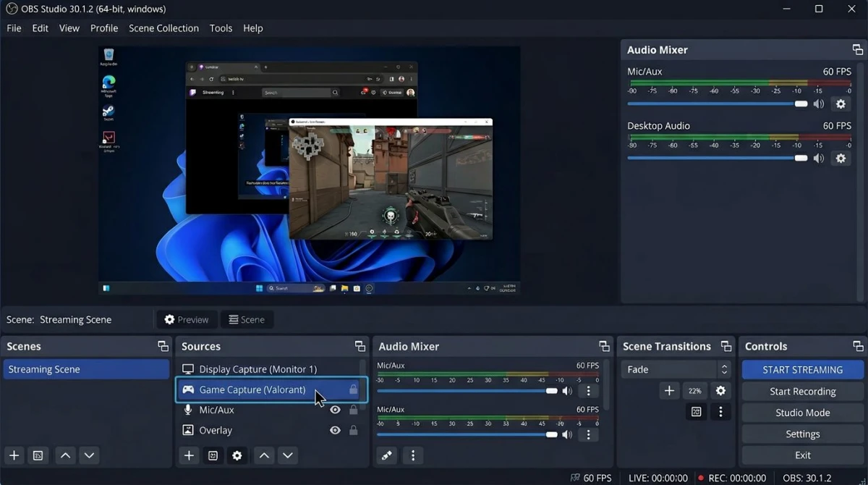The width and height of the screenshot is (868, 485).
Task: Click the image icon beside Overlay source
Action: 188,430
